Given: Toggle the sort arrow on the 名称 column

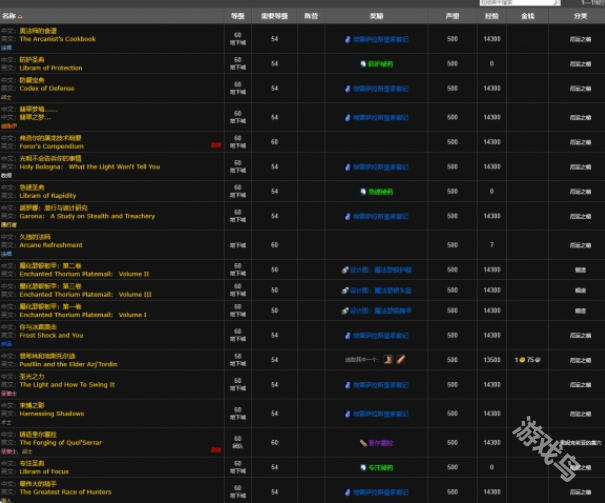Looking at the screenshot, I should tap(21, 16).
